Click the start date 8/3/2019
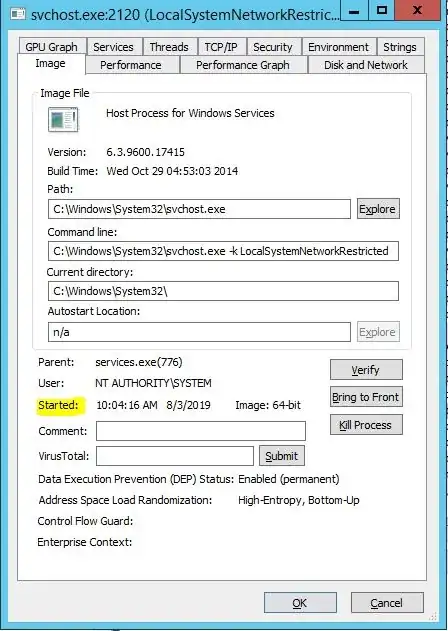 coord(188,405)
